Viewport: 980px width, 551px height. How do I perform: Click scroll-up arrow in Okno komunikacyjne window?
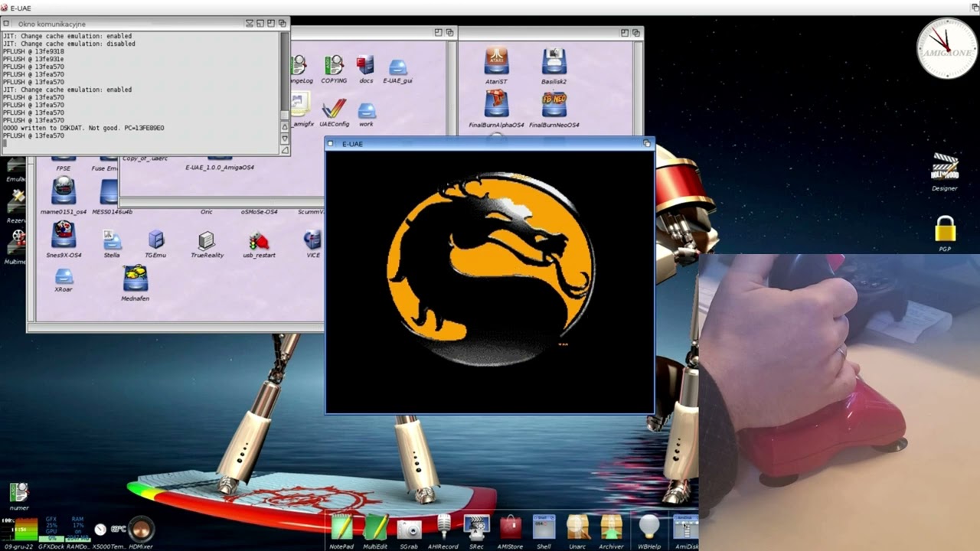(285, 127)
